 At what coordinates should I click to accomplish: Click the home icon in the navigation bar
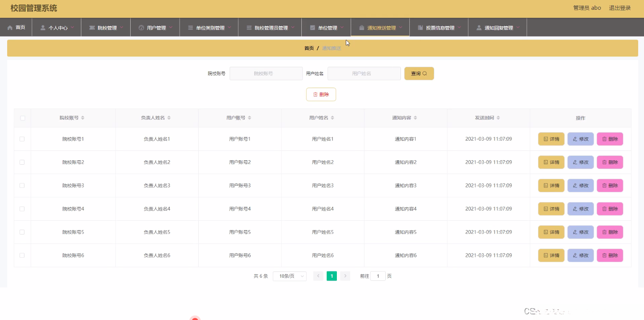coord(10,28)
